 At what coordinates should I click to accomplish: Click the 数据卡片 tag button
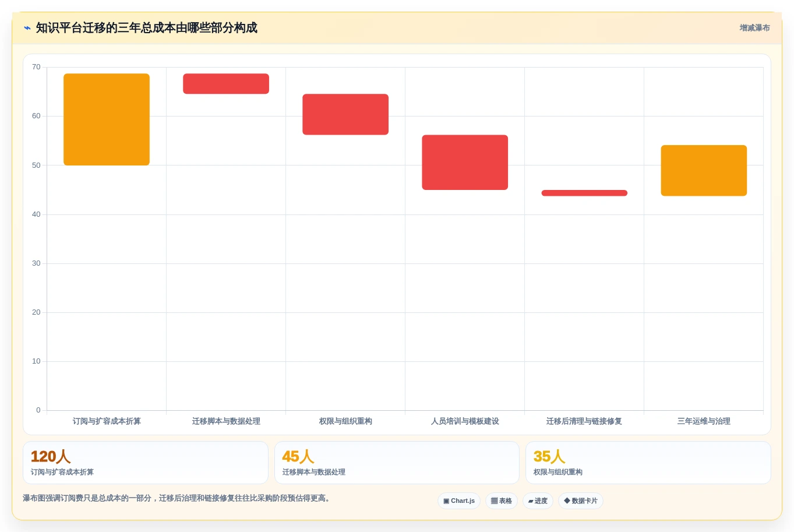pyautogui.click(x=581, y=501)
